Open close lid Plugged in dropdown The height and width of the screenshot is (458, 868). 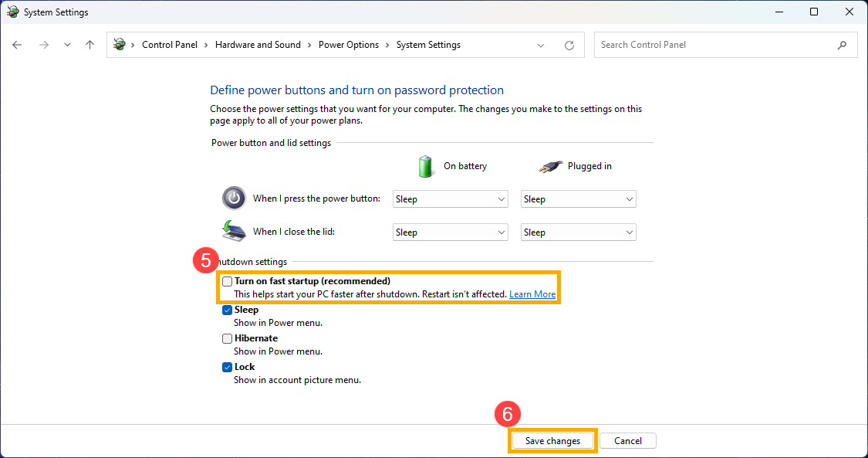pyautogui.click(x=578, y=232)
